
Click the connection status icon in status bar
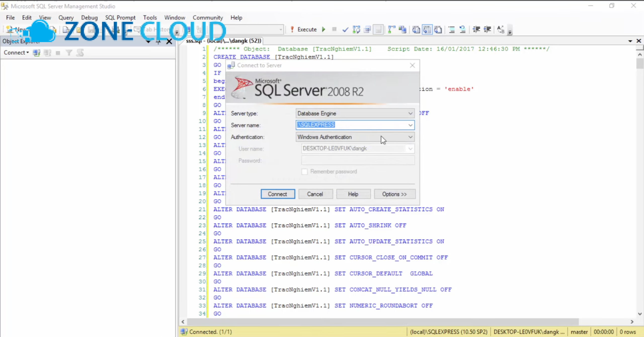(184, 332)
